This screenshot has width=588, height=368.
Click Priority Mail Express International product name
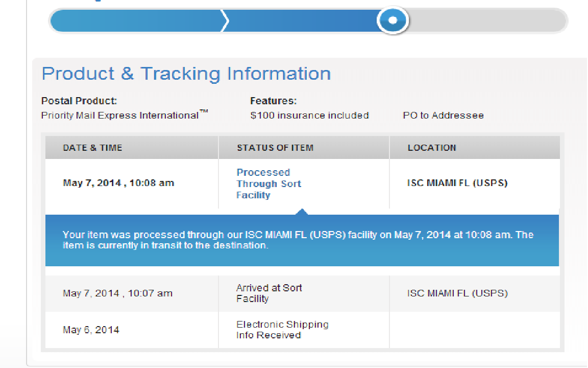pyautogui.click(x=121, y=116)
